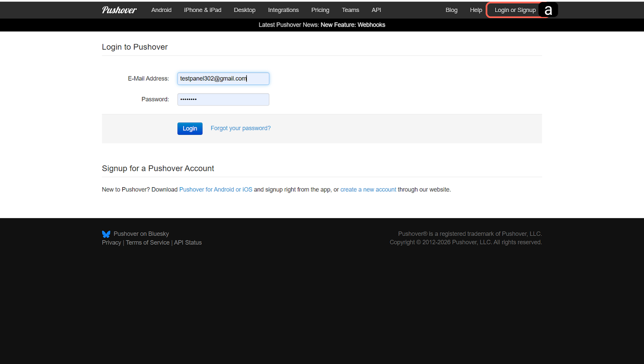The image size is (644, 364).
Task: Focus the E-Mail Address field
Action: pyautogui.click(x=223, y=79)
